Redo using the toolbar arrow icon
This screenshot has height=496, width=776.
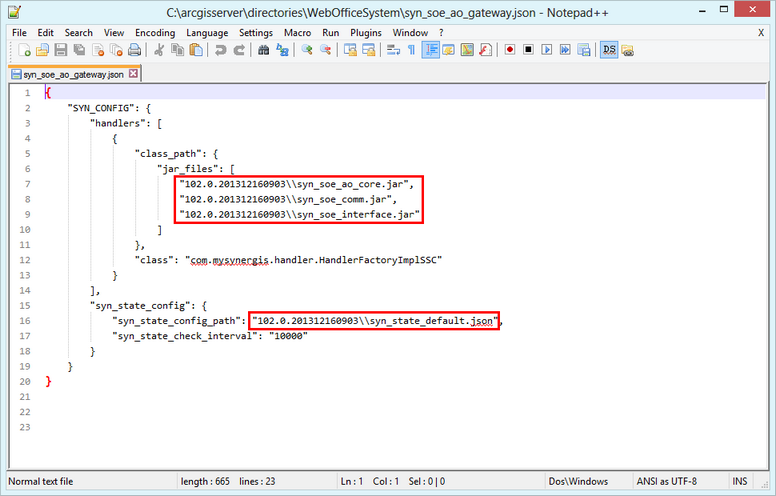[x=239, y=50]
